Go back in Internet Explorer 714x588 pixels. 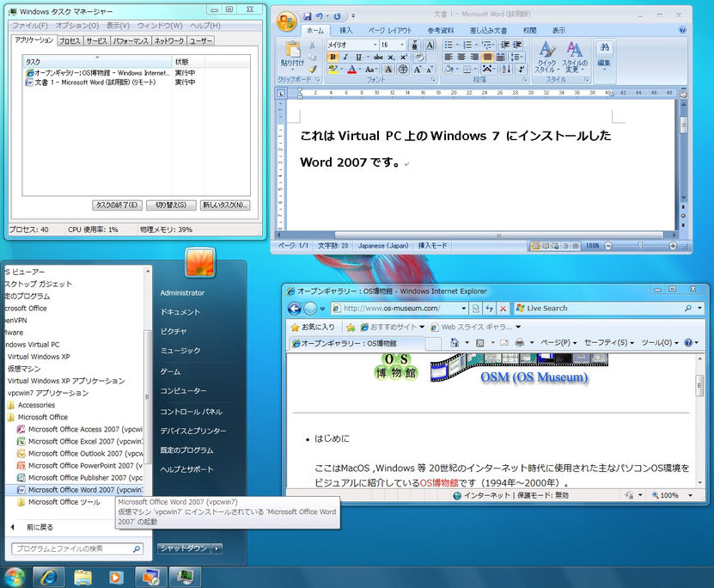point(295,309)
